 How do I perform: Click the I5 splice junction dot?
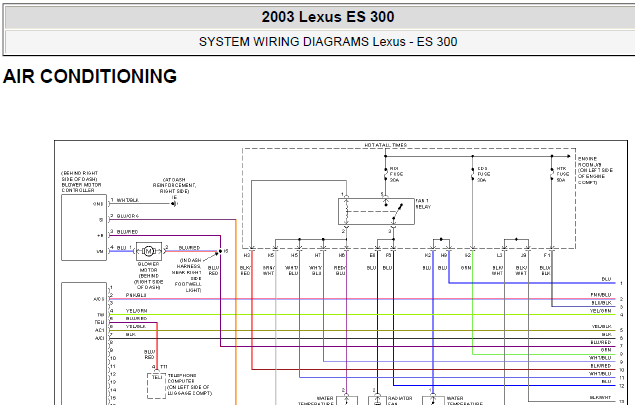[220, 252]
